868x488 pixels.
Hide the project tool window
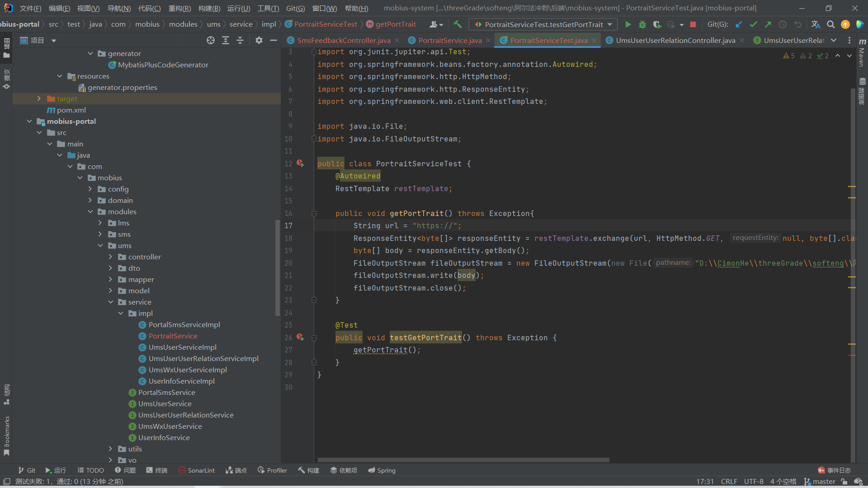click(274, 40)
